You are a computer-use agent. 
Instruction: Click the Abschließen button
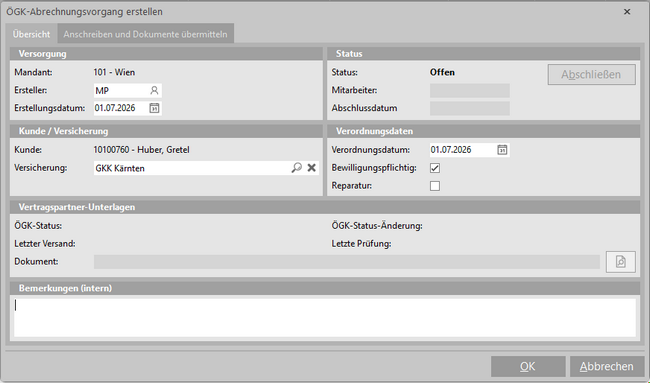591,75
